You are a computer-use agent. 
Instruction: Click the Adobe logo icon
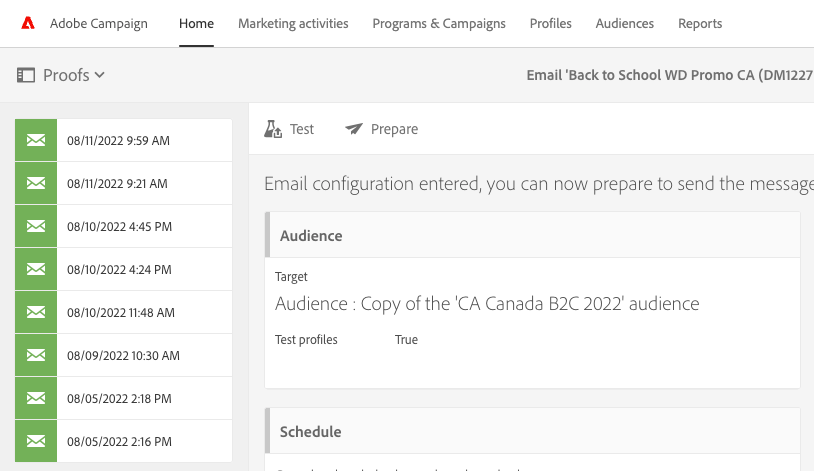pos(28,24)
